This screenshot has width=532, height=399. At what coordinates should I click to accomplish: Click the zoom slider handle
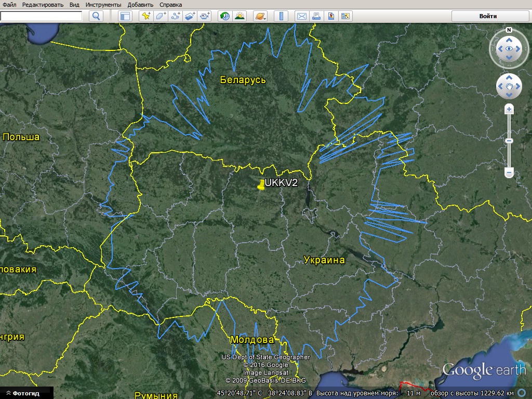[x=509, y=141]
